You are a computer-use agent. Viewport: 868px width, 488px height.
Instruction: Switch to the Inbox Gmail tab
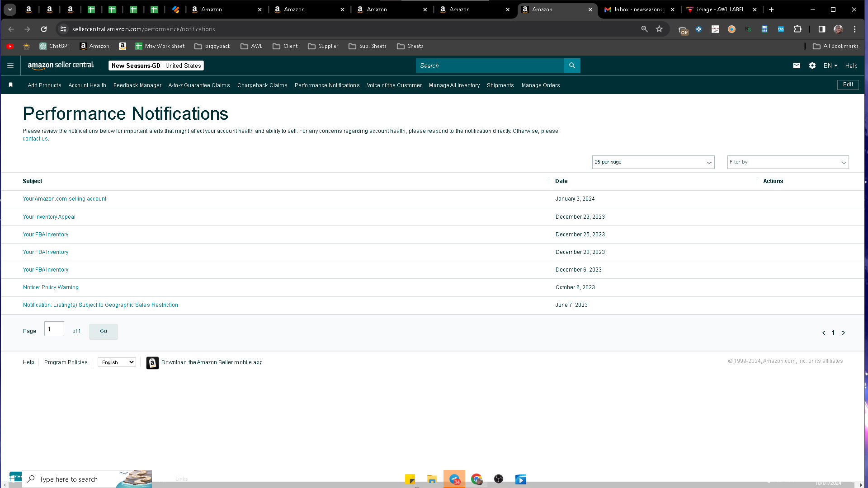[639, 9]
